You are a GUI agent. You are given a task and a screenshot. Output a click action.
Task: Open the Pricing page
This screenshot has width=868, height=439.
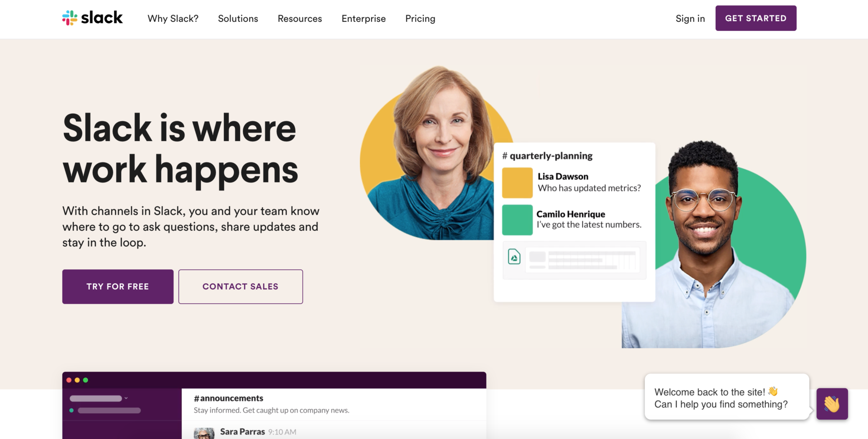(420, 19)
